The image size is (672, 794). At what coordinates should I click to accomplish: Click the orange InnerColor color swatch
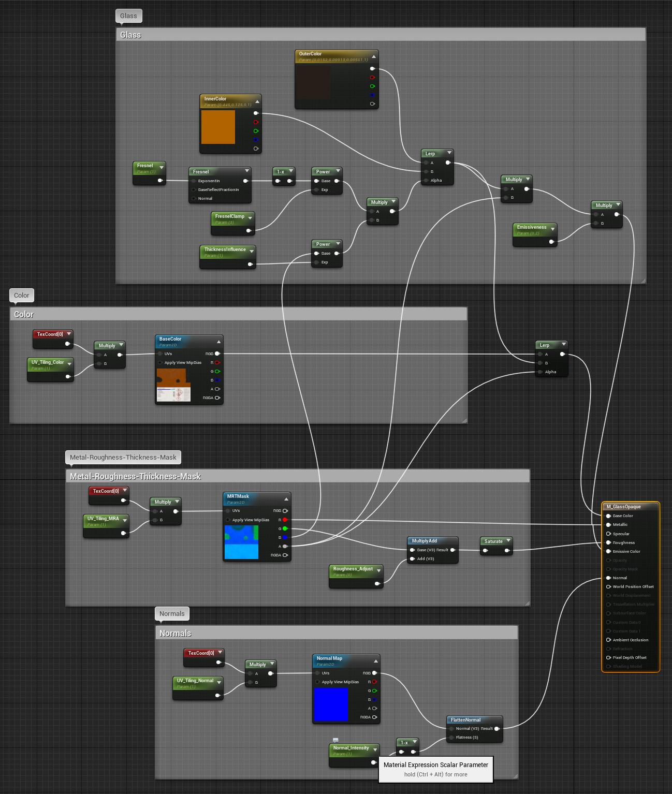(218, 127)
